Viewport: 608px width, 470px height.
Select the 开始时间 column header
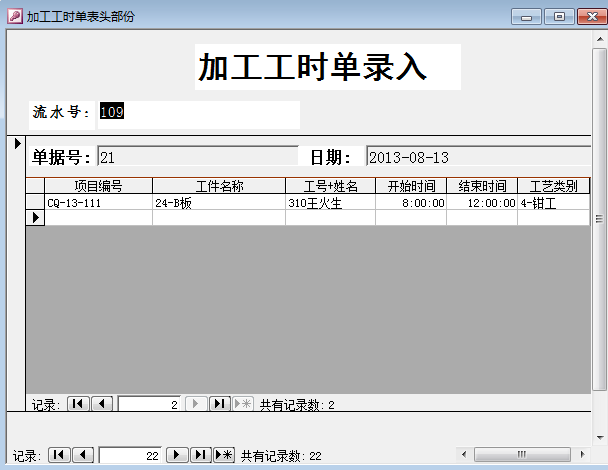tap(411, 186)
